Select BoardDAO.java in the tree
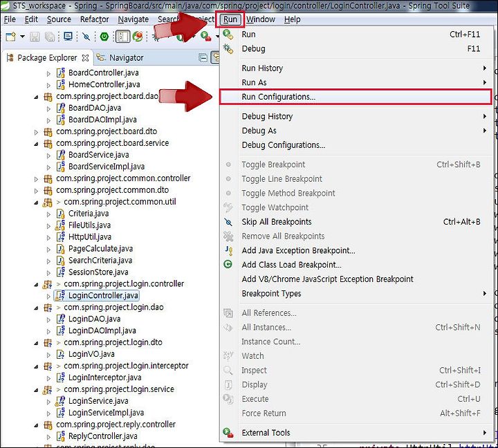This screenshot has width=498, height=448. point(95,108)
